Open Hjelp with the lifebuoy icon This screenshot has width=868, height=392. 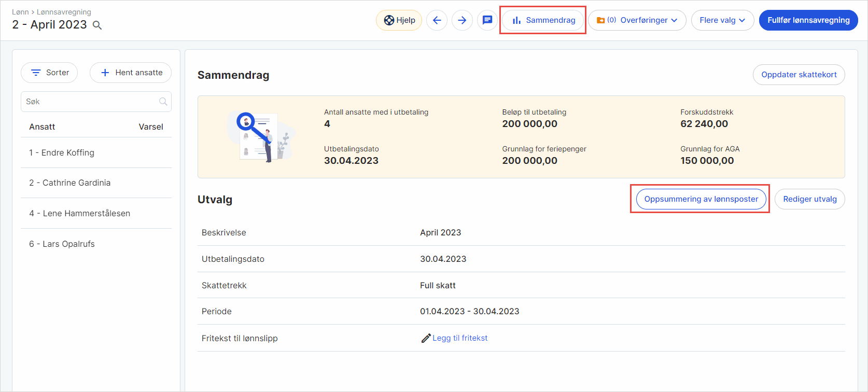399,20
